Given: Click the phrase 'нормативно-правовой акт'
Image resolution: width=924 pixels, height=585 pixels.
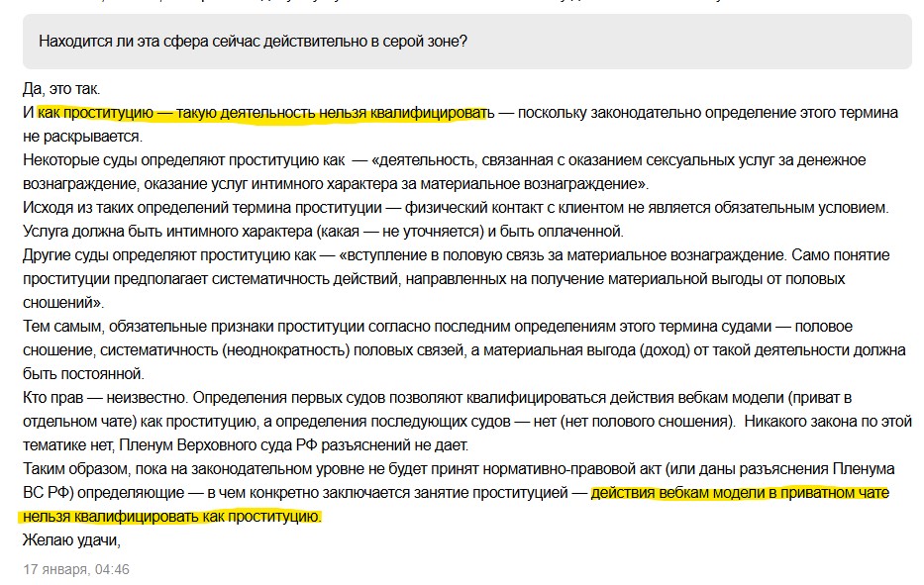Looking at the screenshot, I should [566, 469].
